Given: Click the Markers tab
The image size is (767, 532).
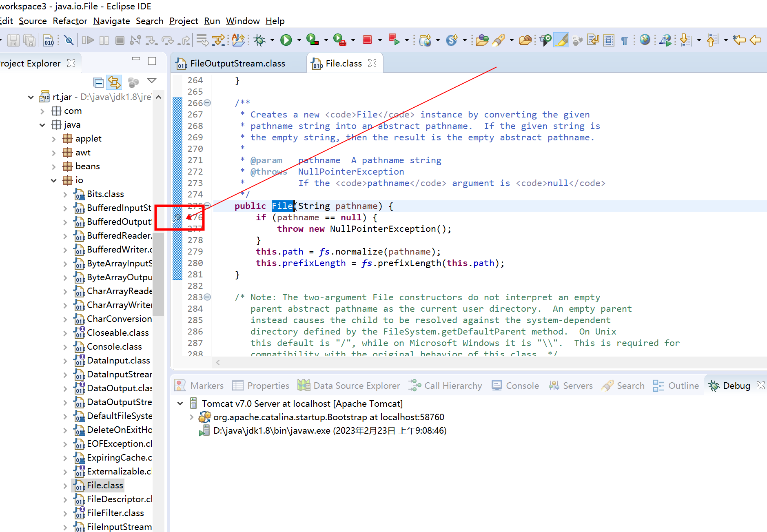Looking at the screenshot, I should click(x=199, y=386).
